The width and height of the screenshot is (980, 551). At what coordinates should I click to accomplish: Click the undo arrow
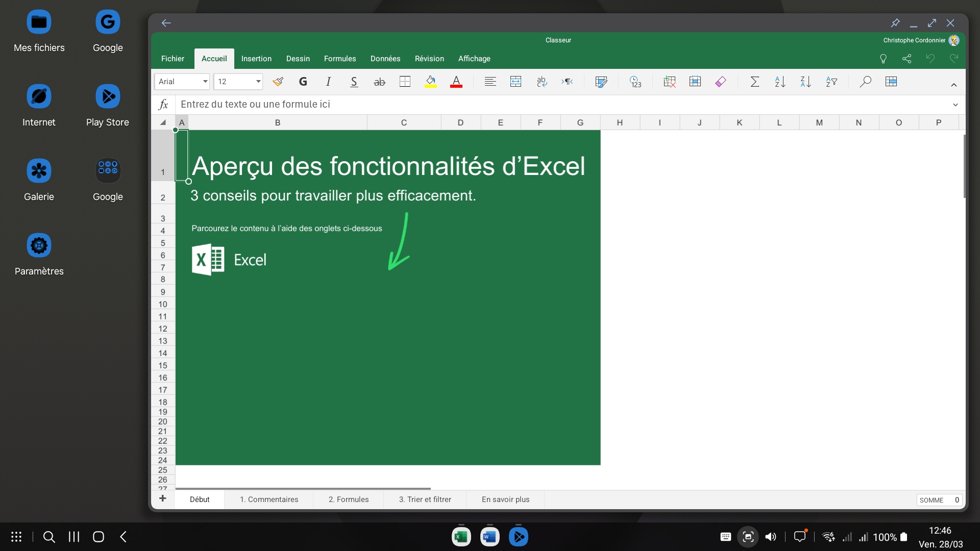pyautogui.click(x=930, y=59)
